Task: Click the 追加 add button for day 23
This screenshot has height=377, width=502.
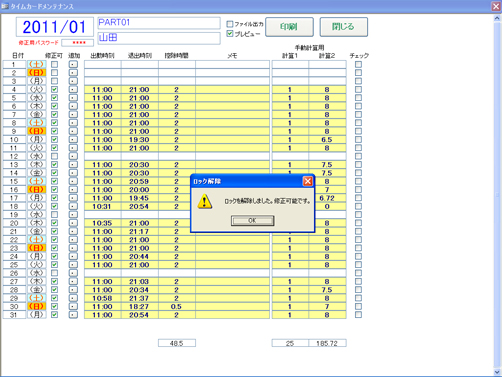Action: coord(73,248)
